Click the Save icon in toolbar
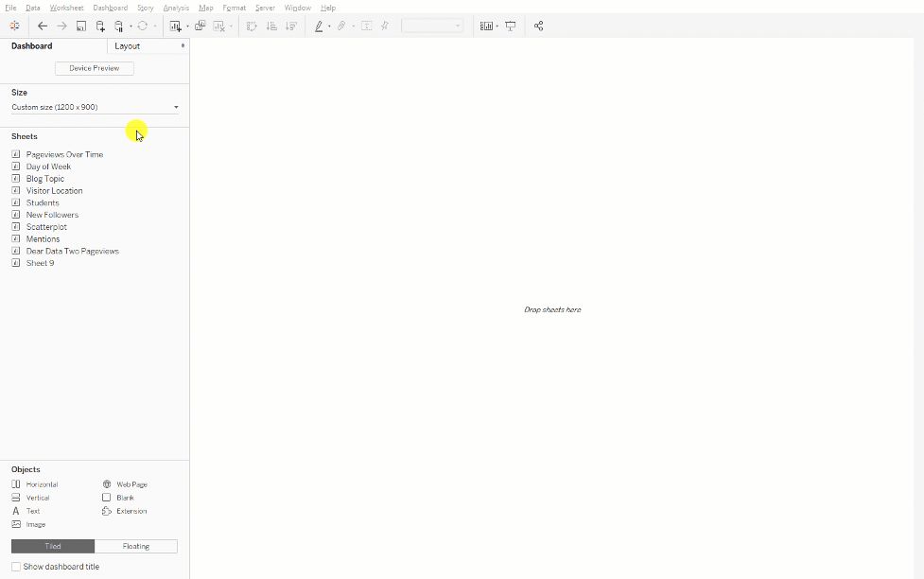924x579 pixels. [x=81, y=26]
